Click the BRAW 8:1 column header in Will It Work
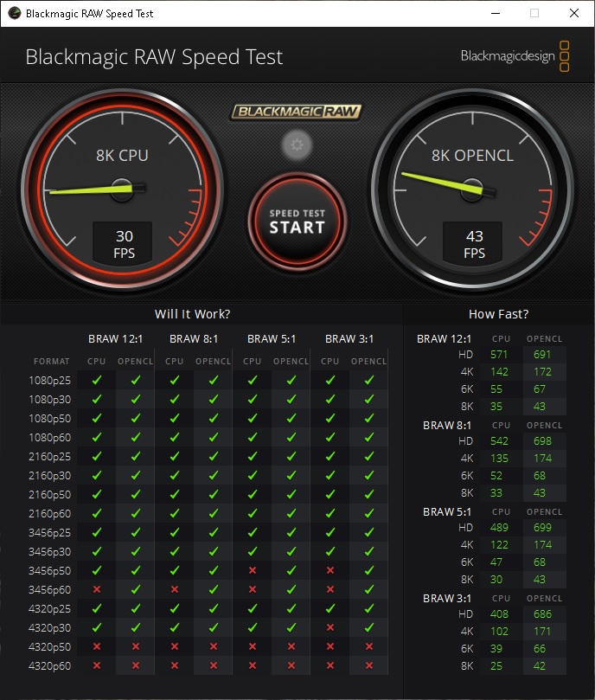Image resolution: width=595 pixels, height=700 pixels. tap(194, 339)
